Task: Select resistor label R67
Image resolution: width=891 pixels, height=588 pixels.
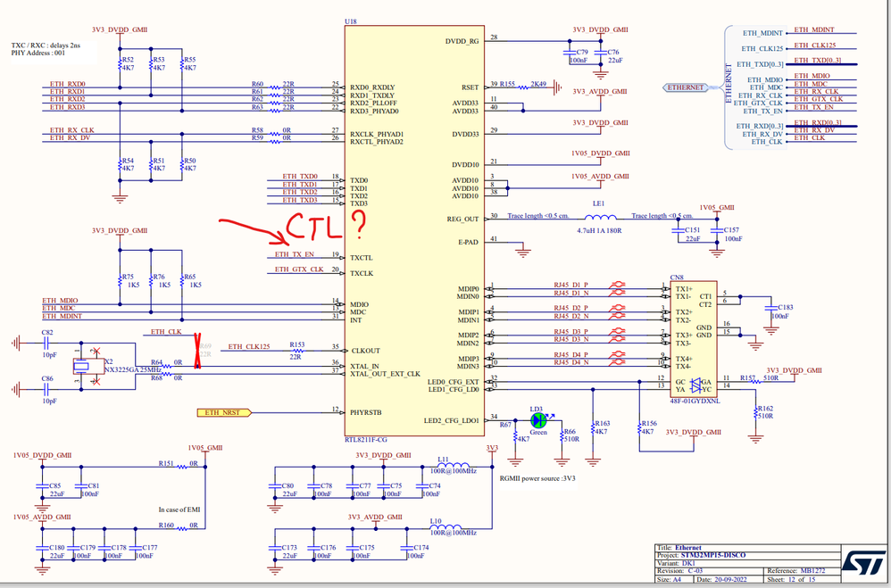Action: (505, 425)
